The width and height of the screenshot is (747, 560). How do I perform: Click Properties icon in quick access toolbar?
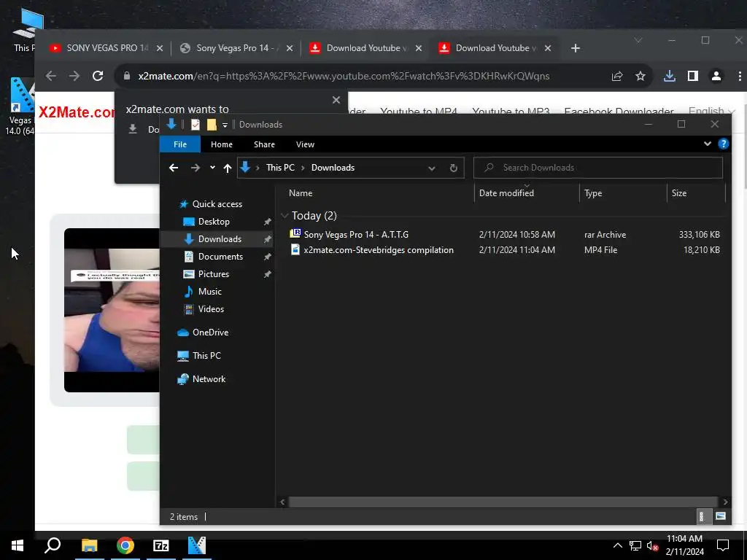tap(196, 125)
